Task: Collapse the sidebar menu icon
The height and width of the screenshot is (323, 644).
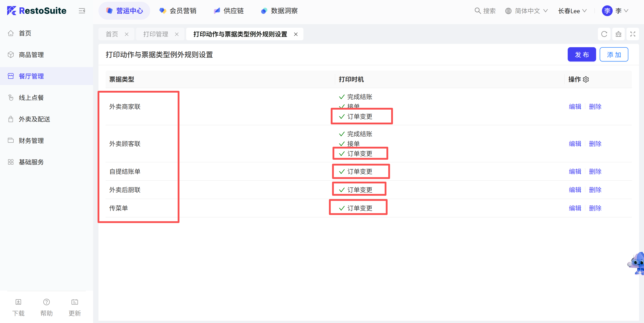Action: click(82, 11)
